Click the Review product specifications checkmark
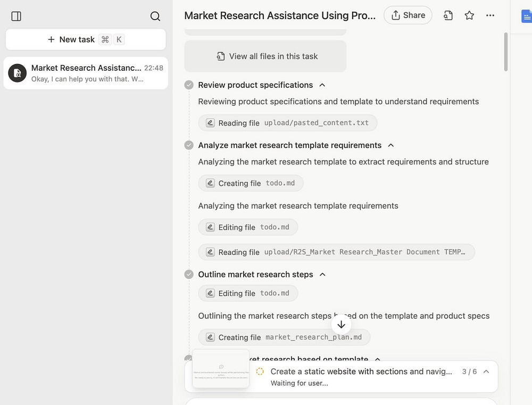The width and height of the screenshot is (532, 405). tap(189, 85)
